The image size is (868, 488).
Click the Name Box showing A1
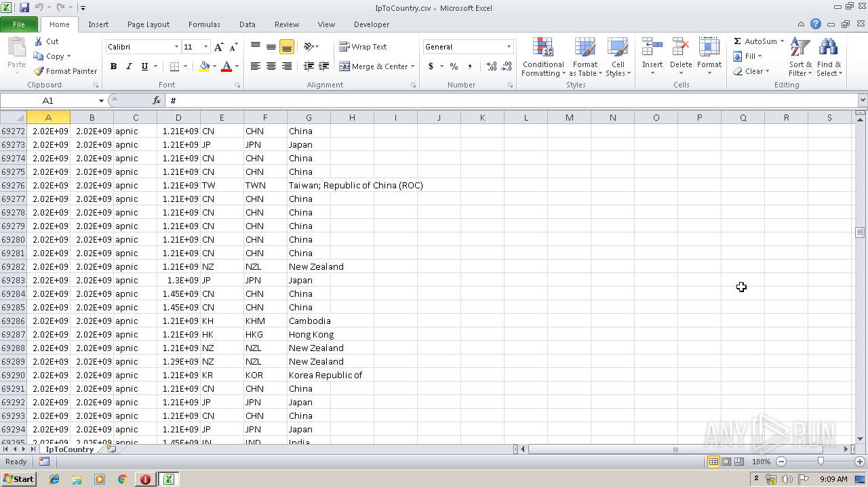point(48,100)
